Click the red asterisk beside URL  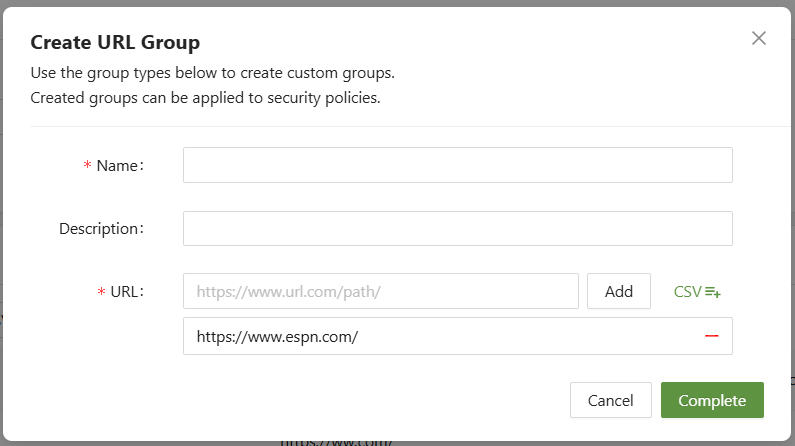pos(101,292)
